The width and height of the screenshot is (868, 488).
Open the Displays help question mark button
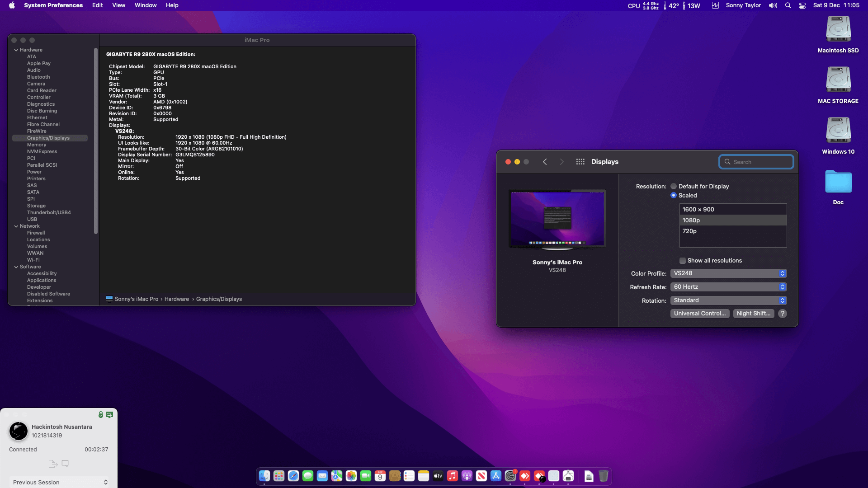click(x=783, y=314)
